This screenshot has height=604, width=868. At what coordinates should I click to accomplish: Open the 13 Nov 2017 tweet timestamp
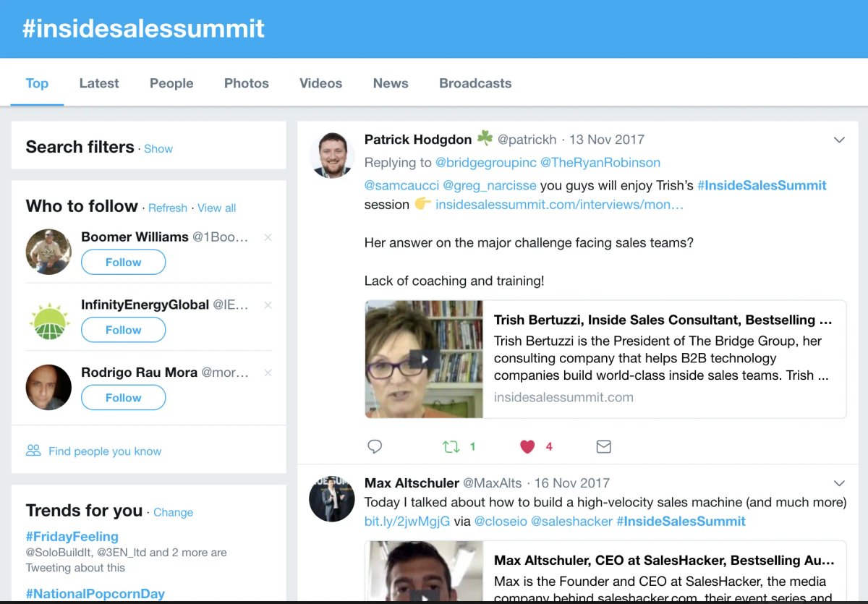tap(606, 140)
